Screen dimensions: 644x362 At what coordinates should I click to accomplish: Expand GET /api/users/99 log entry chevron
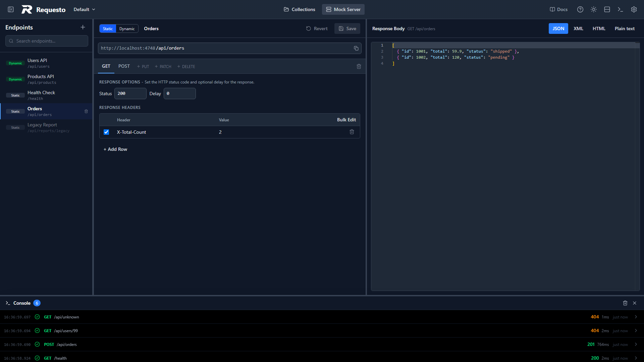(x=636, y=330)
